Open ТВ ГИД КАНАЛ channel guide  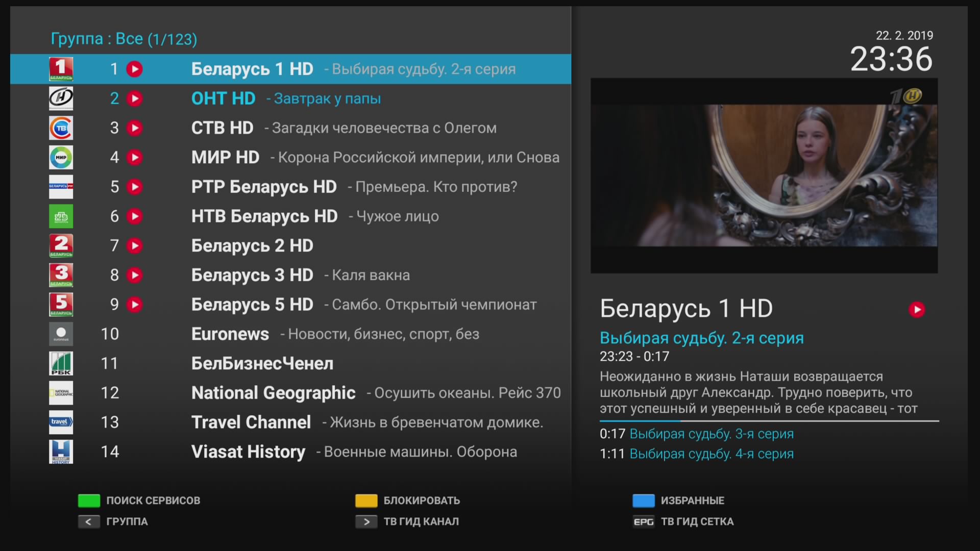pos(421,522)
